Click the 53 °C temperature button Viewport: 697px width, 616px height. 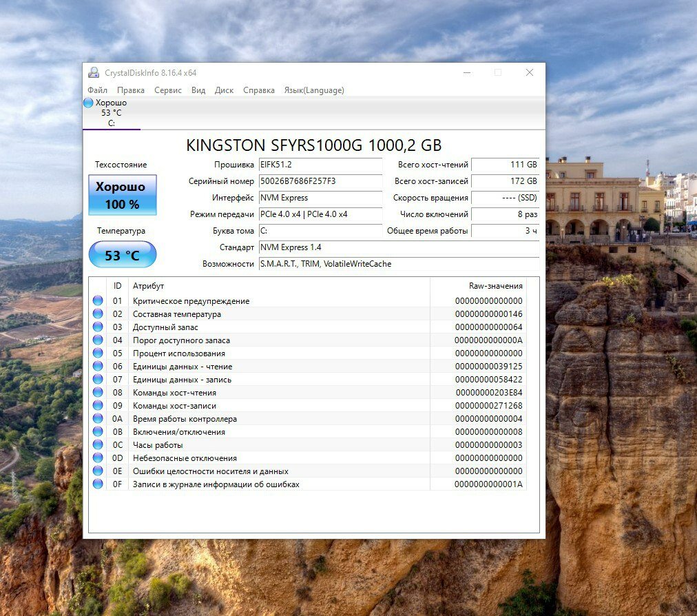(x=122, y=254)
